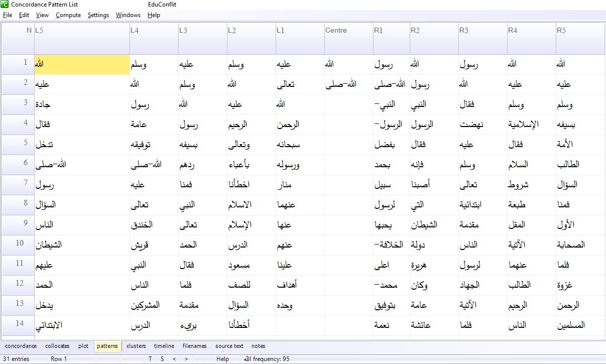Viewport: 606px width, 364px height.
Task: Open the View menu
Action: (42, 15)
